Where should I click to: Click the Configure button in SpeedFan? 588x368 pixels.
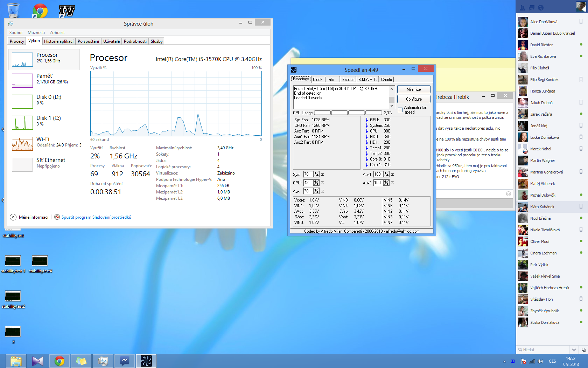[x=414, y=99]
